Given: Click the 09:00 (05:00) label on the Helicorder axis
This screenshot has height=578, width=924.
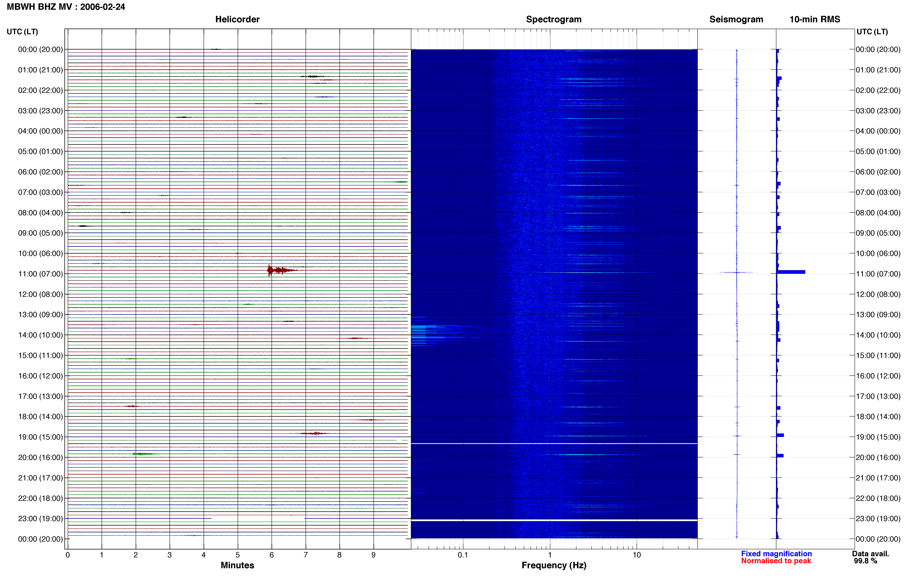Looking at the screenshot, I should (41, 233).
